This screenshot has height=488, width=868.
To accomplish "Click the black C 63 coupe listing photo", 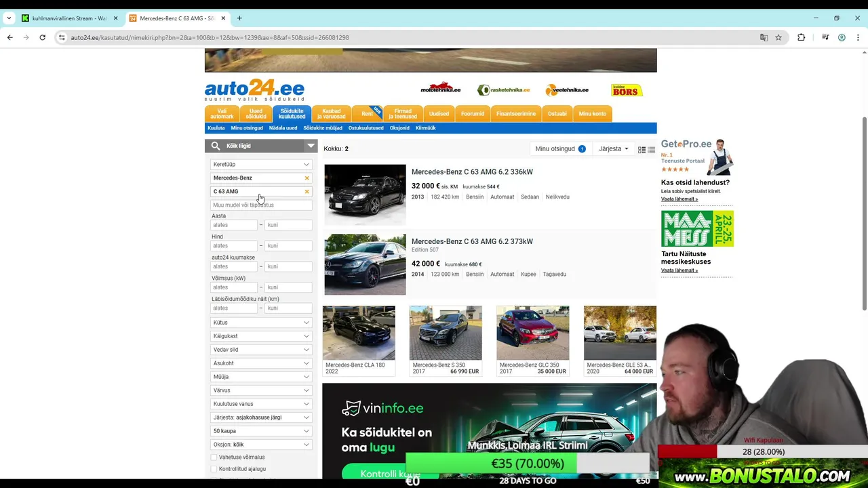I will [365, 264].
